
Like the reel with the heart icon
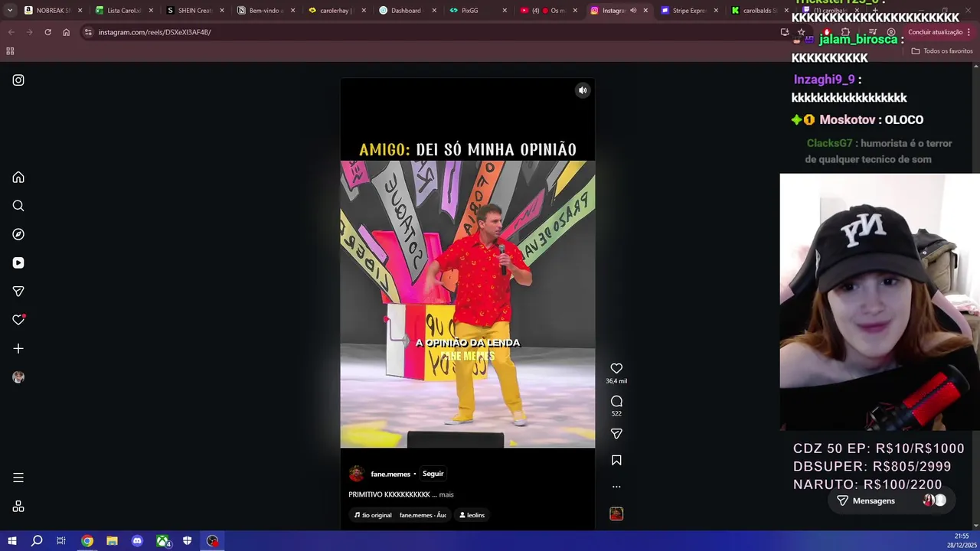tap(616, 369)
